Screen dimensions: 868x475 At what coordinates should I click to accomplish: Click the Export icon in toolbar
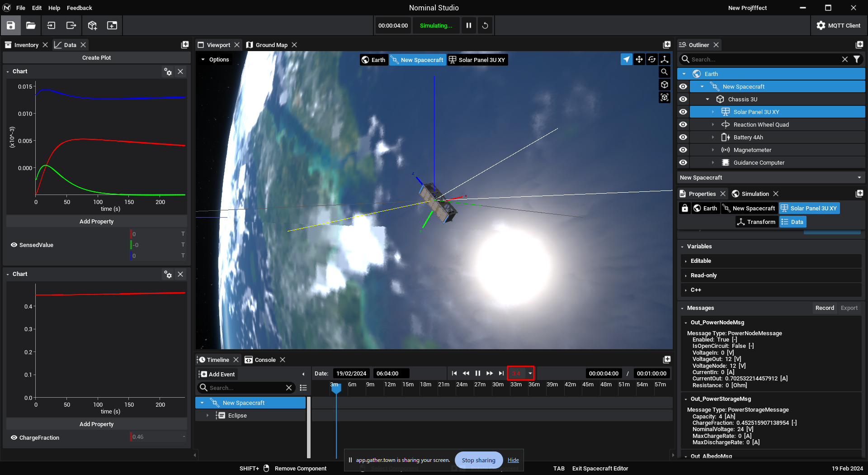(71, 25)
